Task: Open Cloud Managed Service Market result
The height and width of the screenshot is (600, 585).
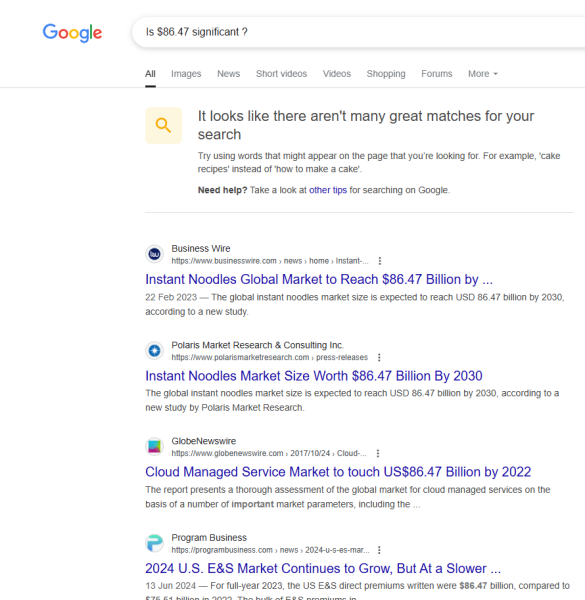Action: [x=338, y=472]
